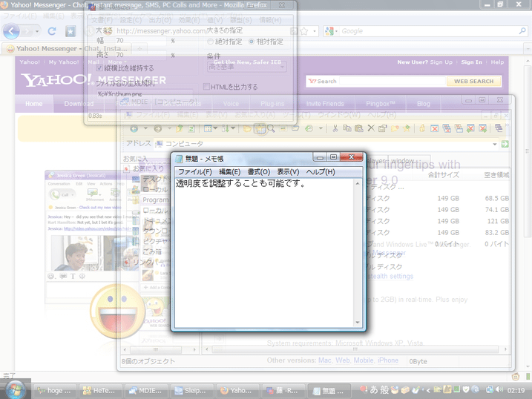Go up one folder in MDIE toolbar
The image size is (532, 399).
180,128
